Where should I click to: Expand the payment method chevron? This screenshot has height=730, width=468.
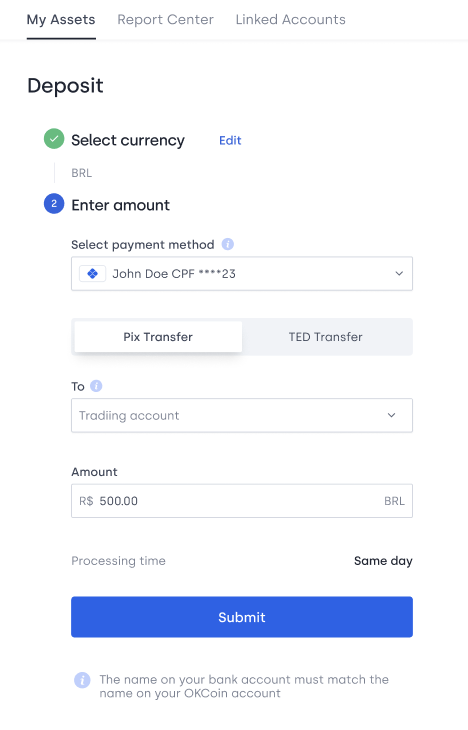point(399,273)
